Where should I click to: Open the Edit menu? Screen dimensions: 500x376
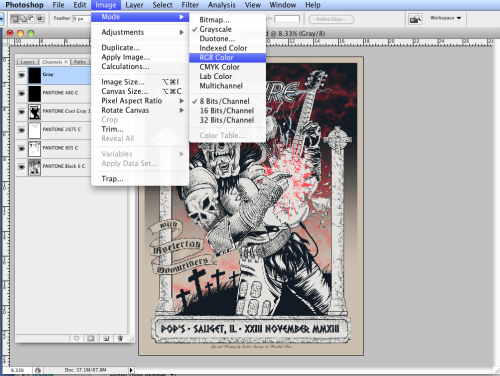pyautogui.click(x=80, y=5)
